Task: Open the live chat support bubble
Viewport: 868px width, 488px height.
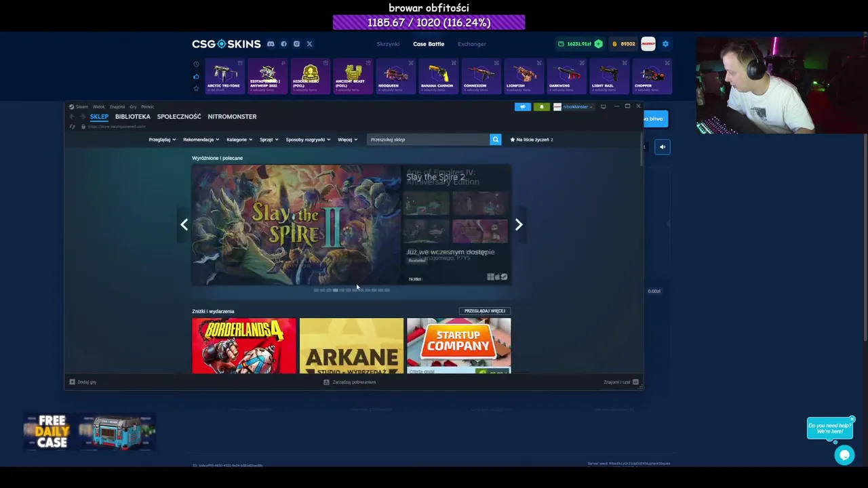Action: pos(844,455)
